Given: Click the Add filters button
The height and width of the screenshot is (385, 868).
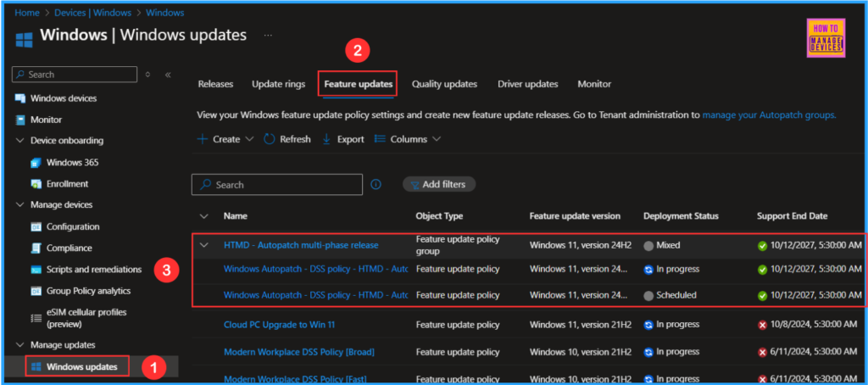Looking at the screenshot, I should (x=439, y=185).
